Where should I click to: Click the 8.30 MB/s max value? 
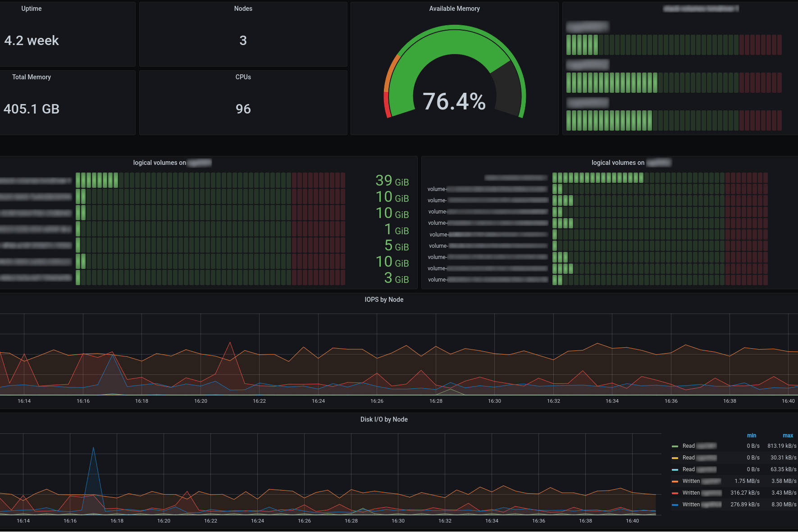(x=784, y=505)
